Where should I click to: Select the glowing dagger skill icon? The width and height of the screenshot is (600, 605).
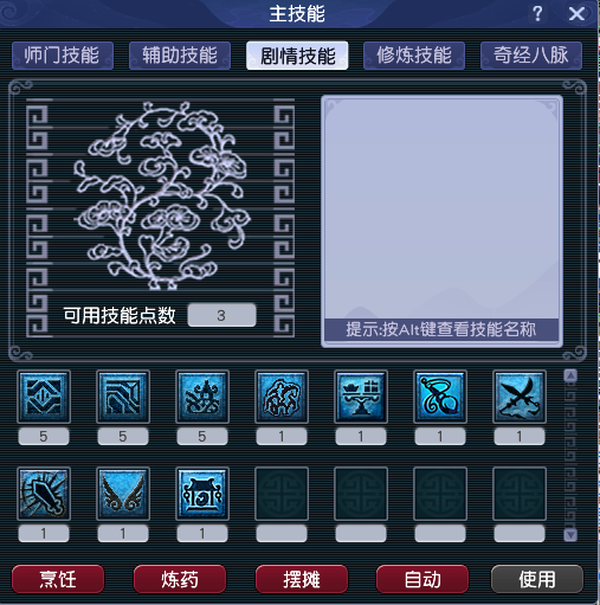tap(44, 494)
